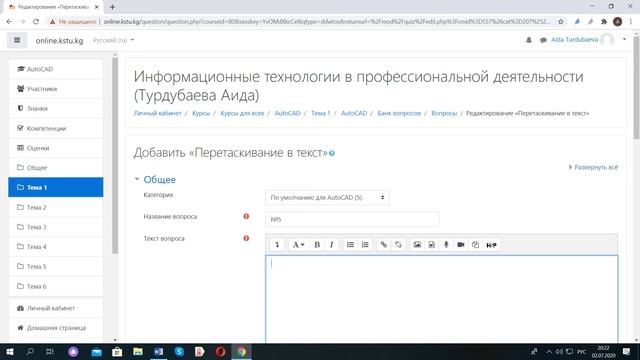640x360 pixels.
Task: Open help for Перетаскивание в текст
Action: pyautogui.click(x=332, y=153)
